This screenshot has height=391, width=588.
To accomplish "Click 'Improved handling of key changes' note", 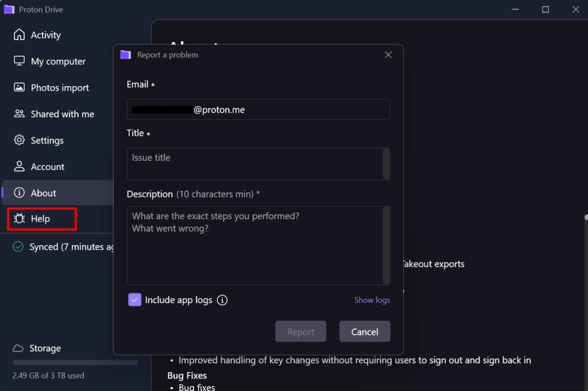I will point(354,360).
